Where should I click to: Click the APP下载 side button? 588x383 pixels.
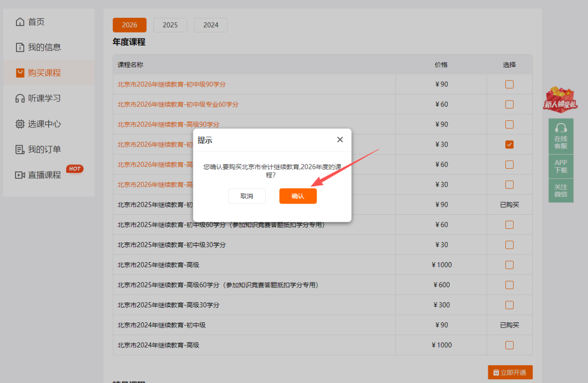click(x=561, y=166)
